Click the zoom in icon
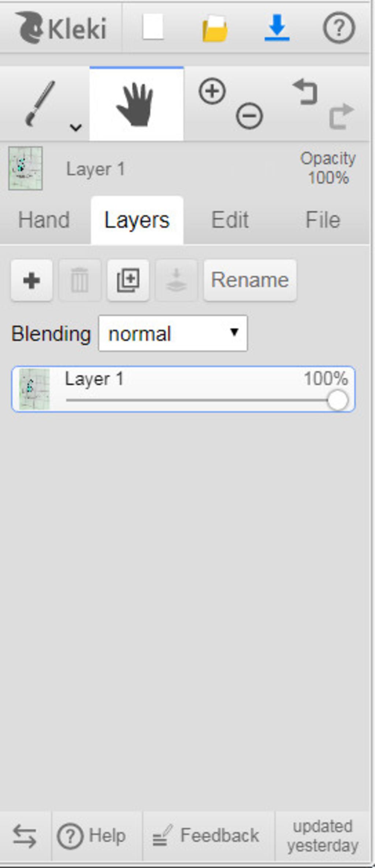 (x=212, y=91)
